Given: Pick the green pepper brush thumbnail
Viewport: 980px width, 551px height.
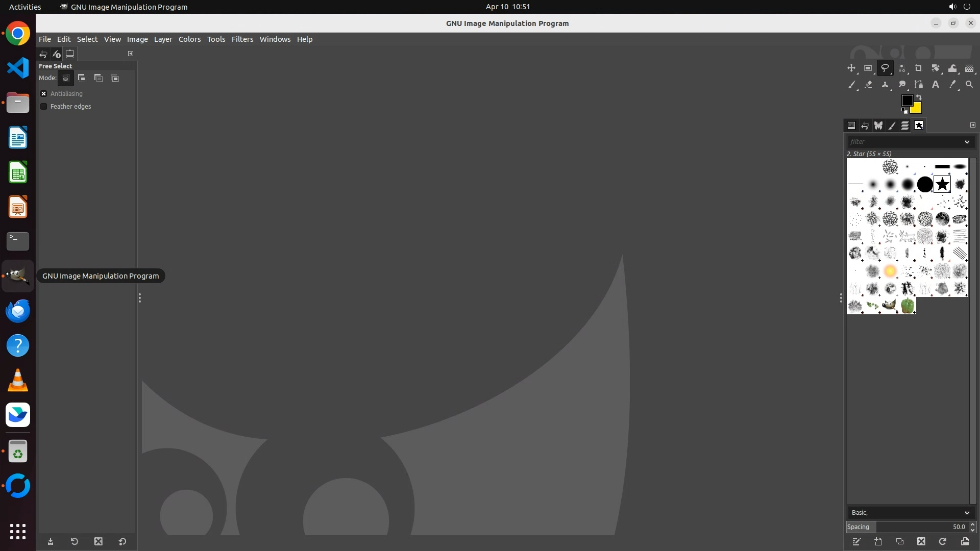Looking at the screenshot, I should [908, 306].
